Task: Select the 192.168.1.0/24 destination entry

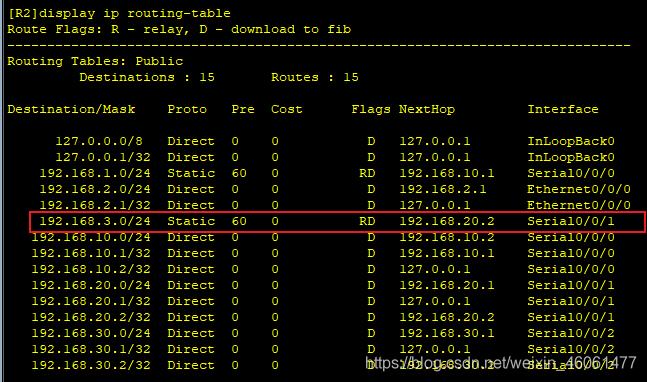Action: pyautogui.click(x=95, y=173)
